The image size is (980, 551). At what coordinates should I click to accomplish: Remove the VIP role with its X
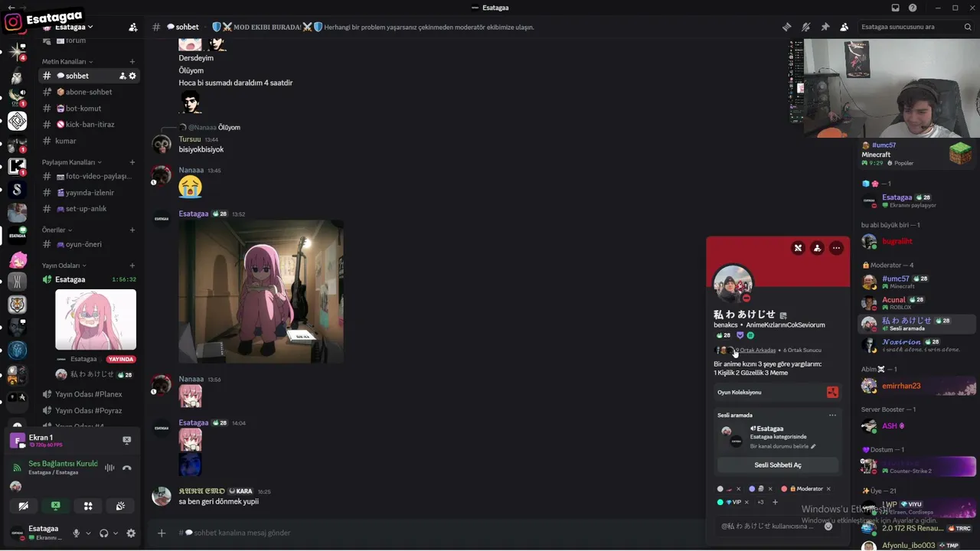click(x=747, y=502)
